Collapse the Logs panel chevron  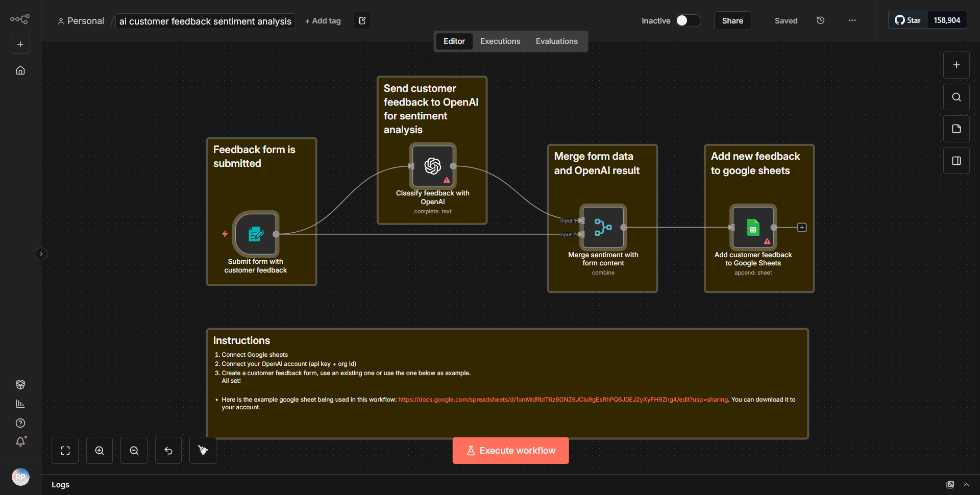coord(967,485)
